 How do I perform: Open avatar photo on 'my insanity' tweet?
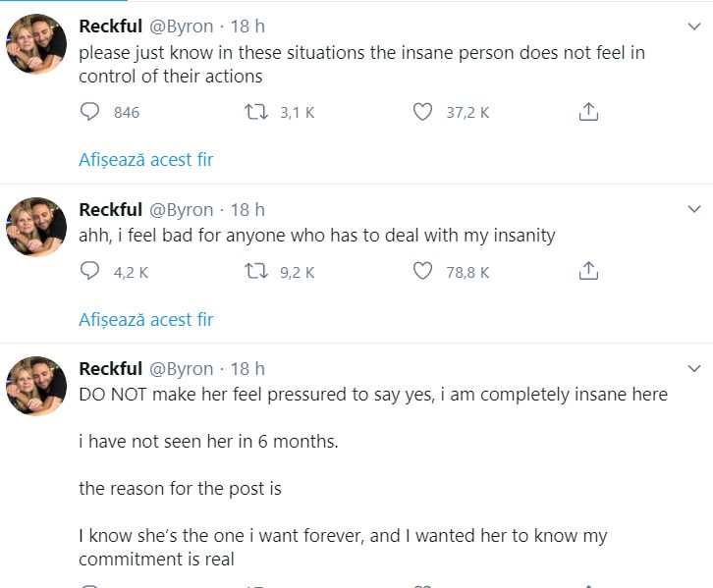[36, 227]
